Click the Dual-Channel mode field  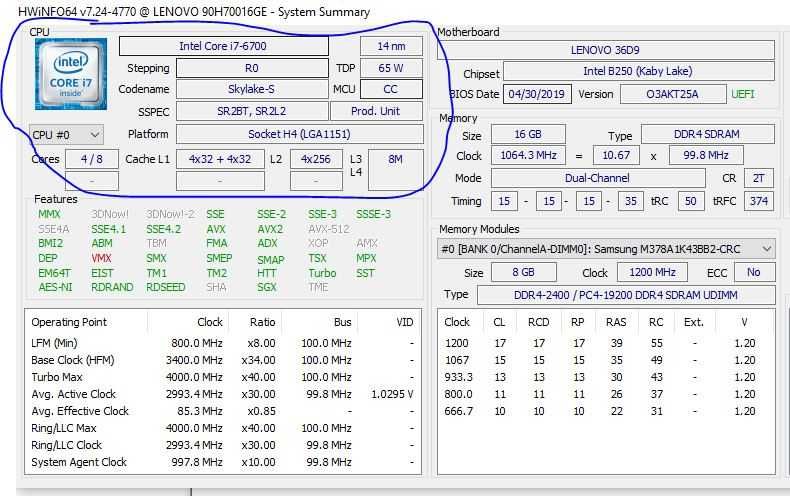click(598, 178)
